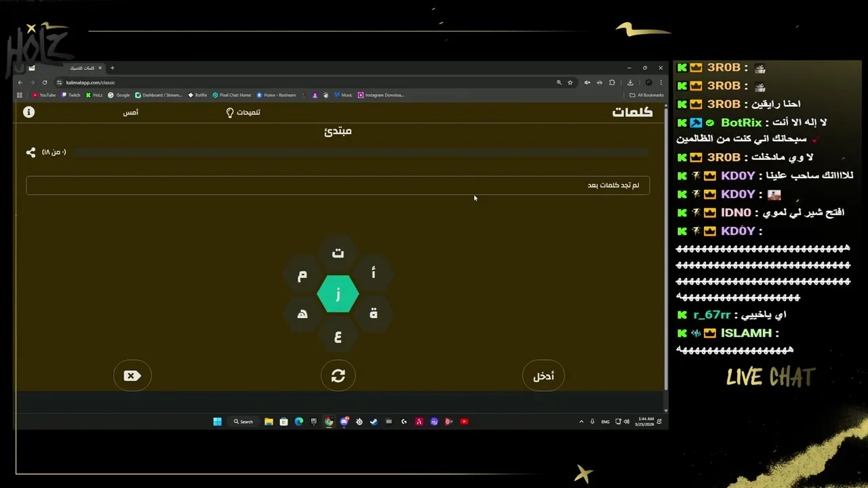This screenshot has width=868, height=488.
Task: Open the Chrome profile avatar
Action: pyautogui.click(x=648, y=83)
